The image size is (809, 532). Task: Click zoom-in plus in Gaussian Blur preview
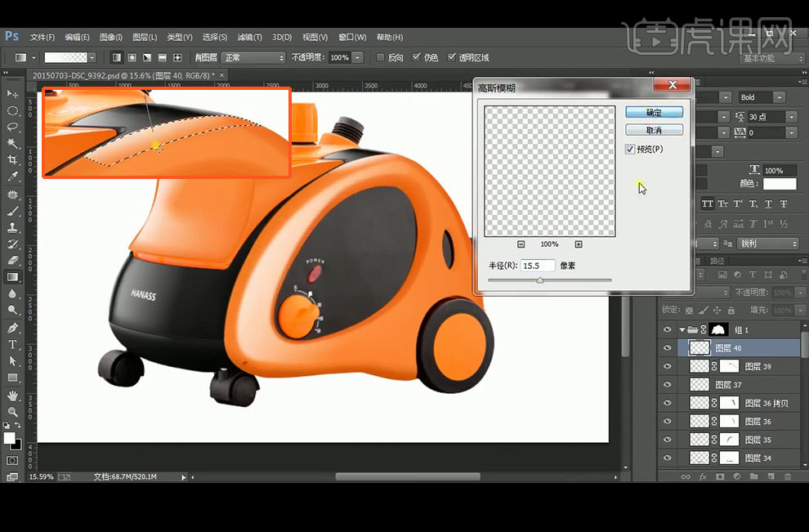tap(579, 244)
